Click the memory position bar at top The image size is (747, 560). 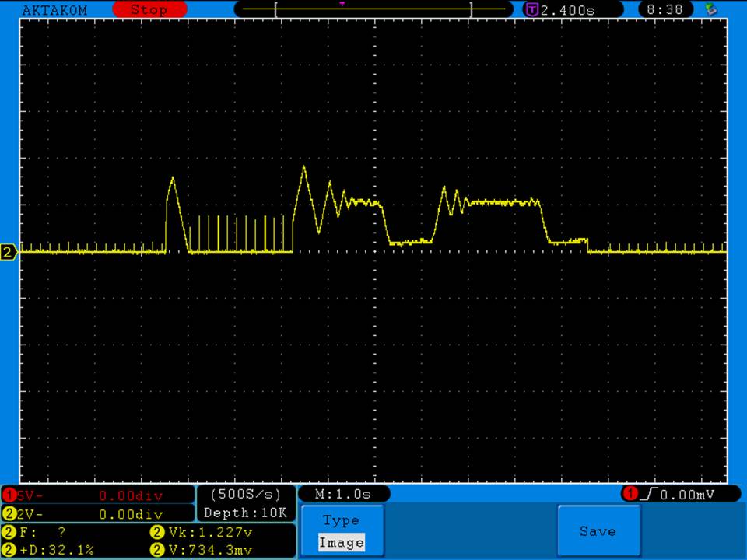coord(373,9)
